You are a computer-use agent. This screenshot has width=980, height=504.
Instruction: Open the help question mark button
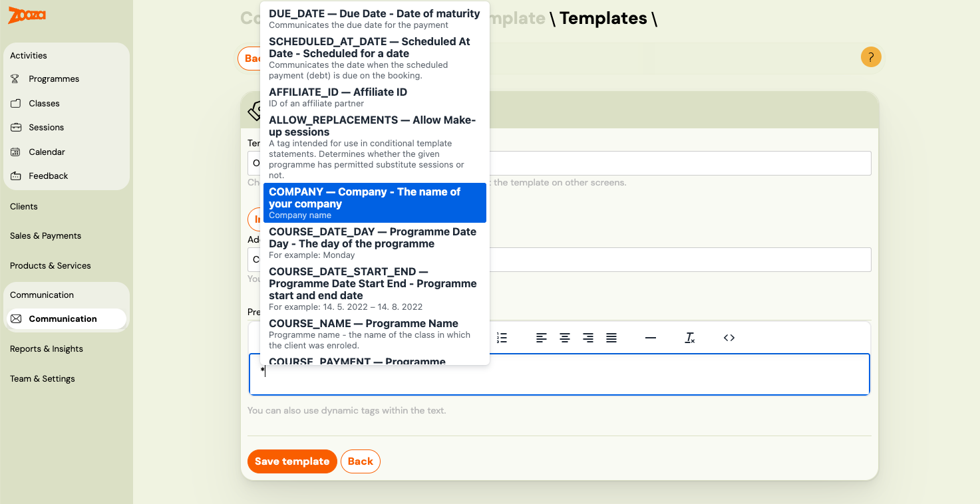[871, 57]
